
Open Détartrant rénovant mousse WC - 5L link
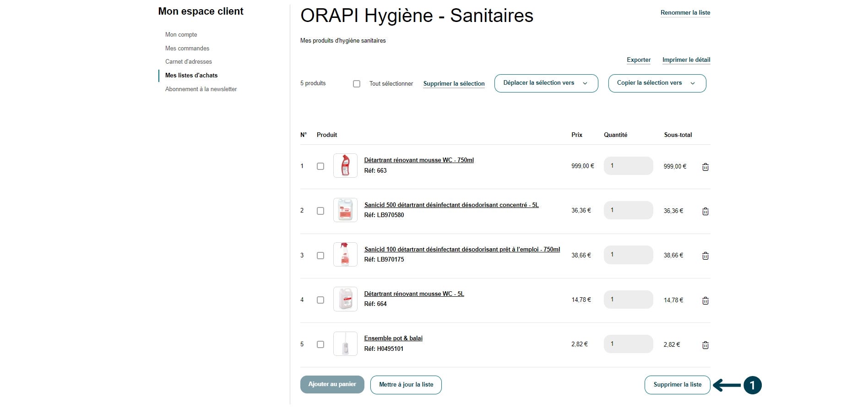[414, 294]
